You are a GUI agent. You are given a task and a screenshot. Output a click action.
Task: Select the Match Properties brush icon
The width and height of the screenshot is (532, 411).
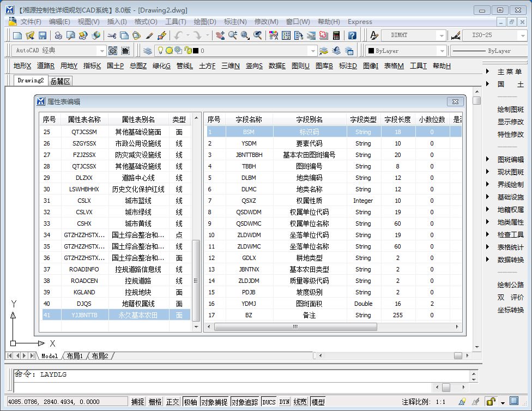pyautogui.click(x=149, y=35)
